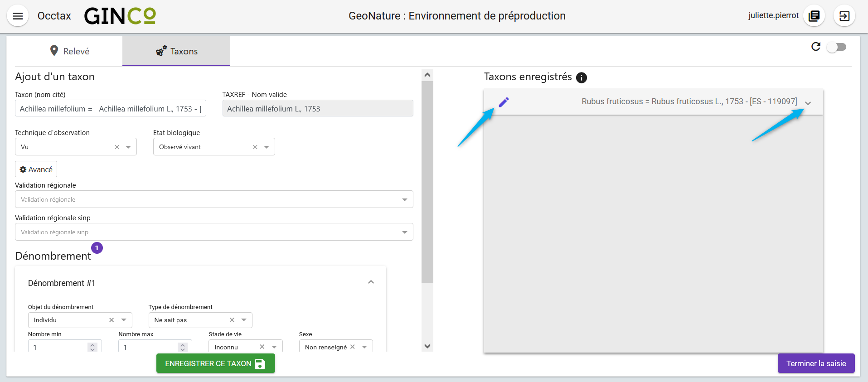
Task: Clear the Etat biologique value
Action: pyautogui.click(x=255, y=147)
